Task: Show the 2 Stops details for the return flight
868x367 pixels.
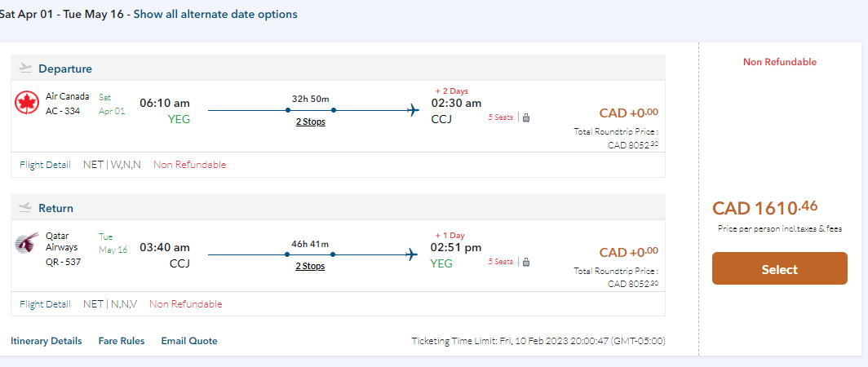Action: 310,267
